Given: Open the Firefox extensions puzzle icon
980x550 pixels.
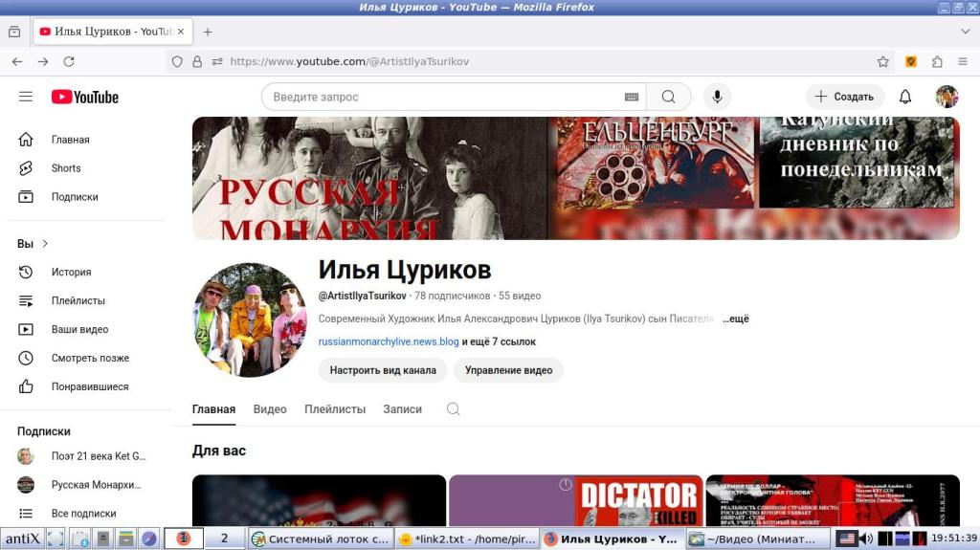Looking at the screenshot, I should pos(937,61).
